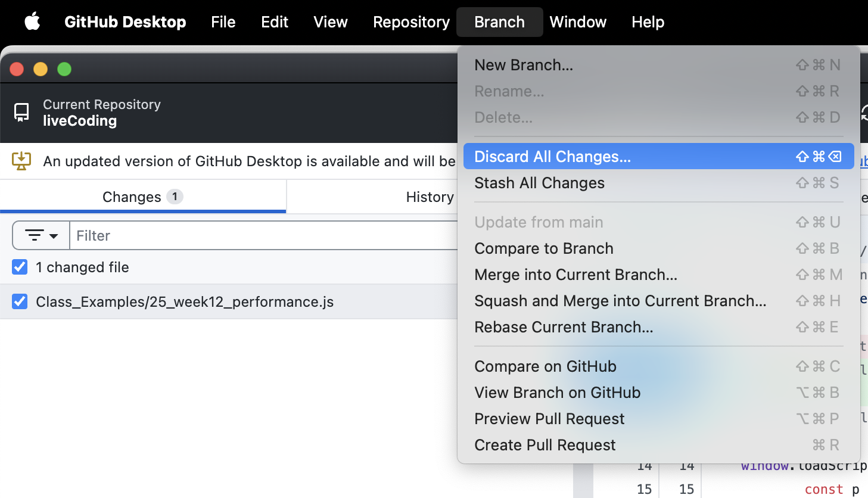The width and height of the screenshot is (868, 498).
Task: Choose View Branch on GitHub
Action: (658, 393)
